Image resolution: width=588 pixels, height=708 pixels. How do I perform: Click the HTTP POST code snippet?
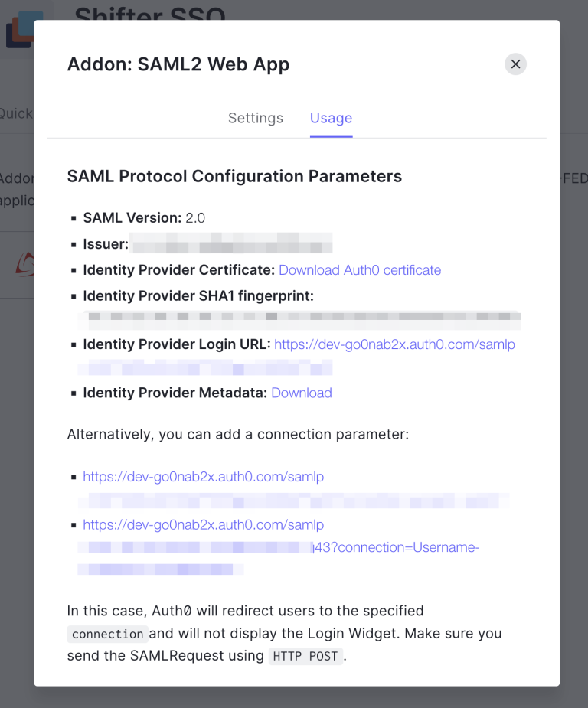pos(305,656)
